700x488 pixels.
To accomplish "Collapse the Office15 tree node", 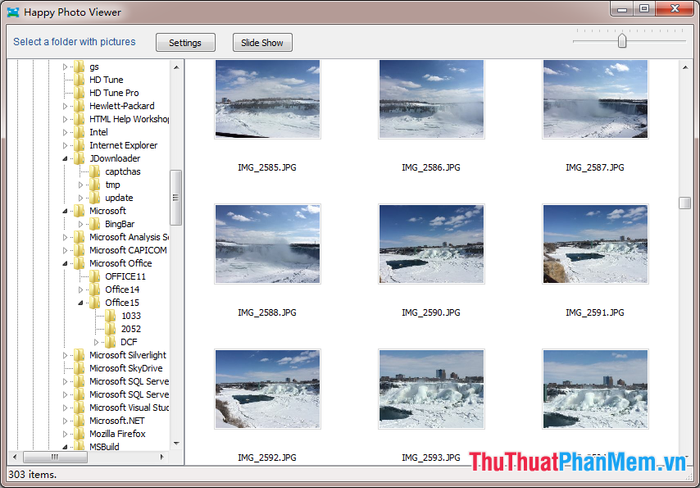I will pyautogui.click(x=80, y=303).
